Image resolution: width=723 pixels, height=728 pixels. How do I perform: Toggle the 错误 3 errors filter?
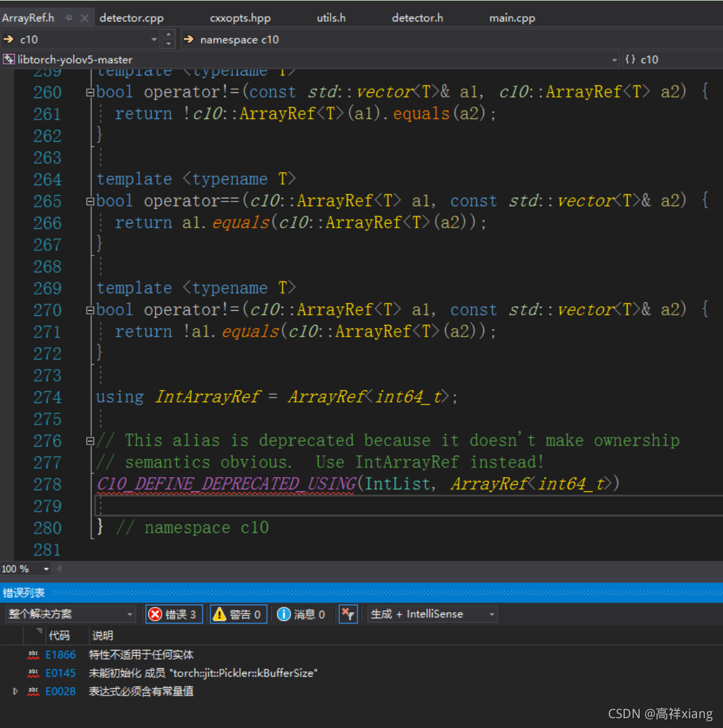pos(173,614)
